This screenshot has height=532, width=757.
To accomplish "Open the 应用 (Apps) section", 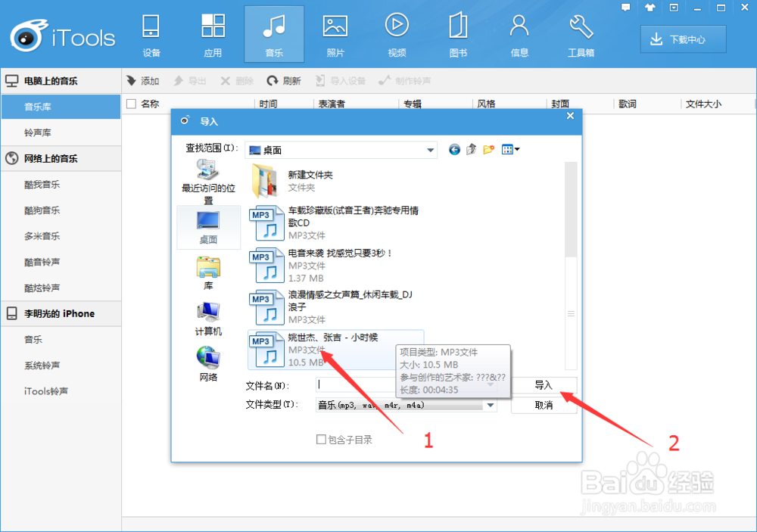I will 213,35.
